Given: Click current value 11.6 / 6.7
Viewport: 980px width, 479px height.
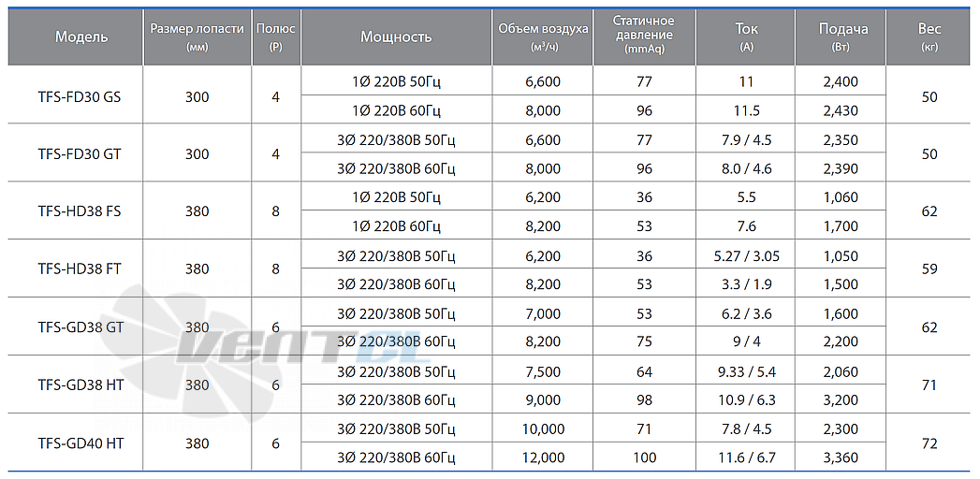Looking at the screenshot, I should [746, 458].
